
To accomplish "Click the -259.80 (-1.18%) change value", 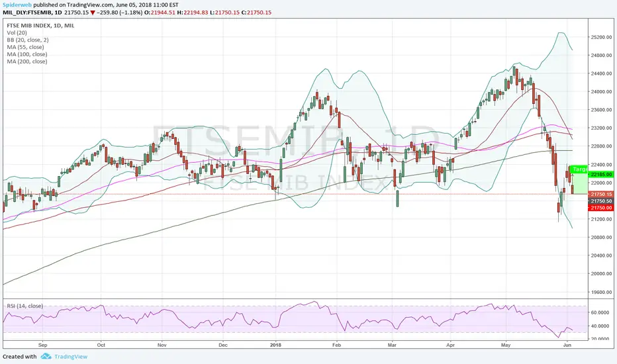I will point(120,12).
